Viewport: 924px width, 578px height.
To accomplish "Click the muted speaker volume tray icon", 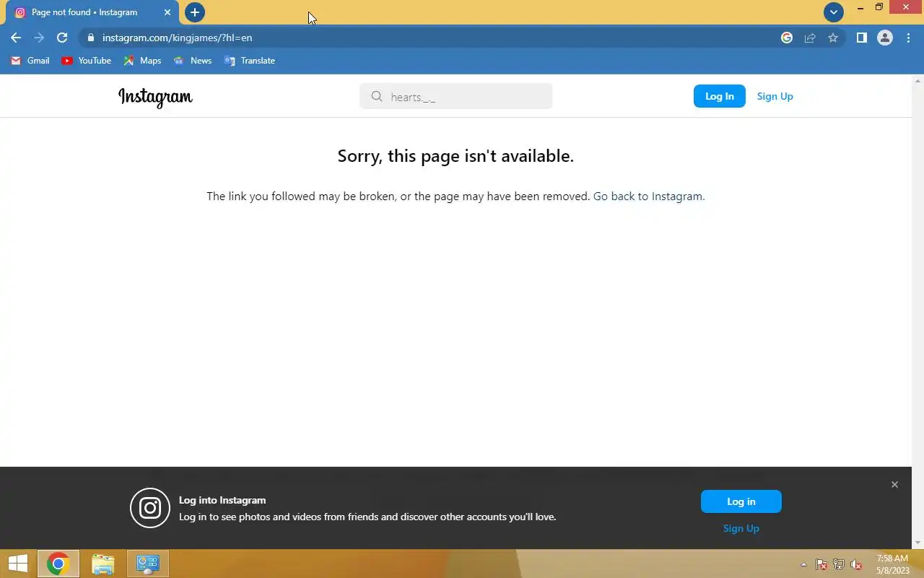I will coord(856,565).
